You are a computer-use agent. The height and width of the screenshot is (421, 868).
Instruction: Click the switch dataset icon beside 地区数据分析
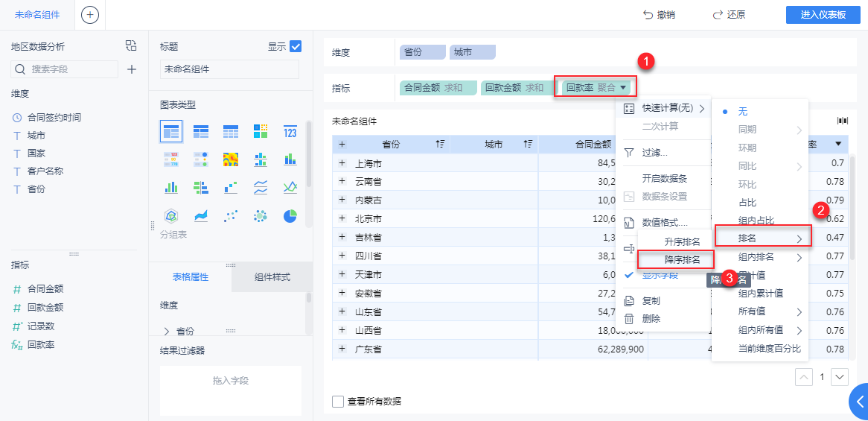[x=130, y=46]
